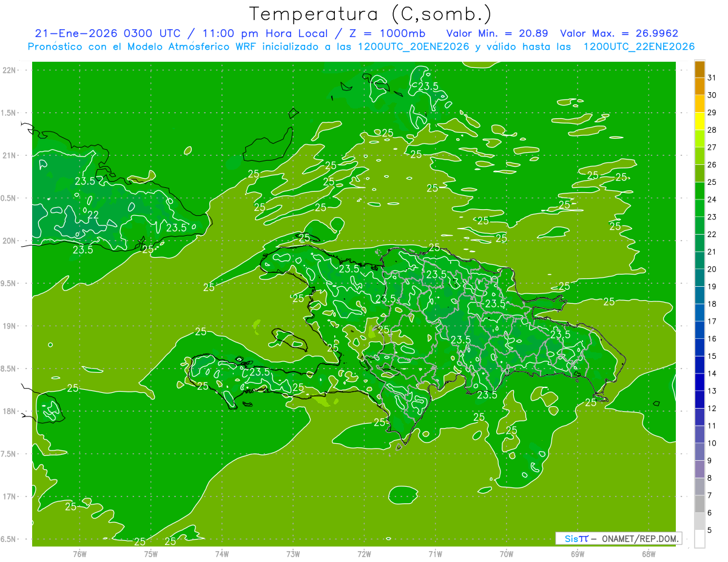The width and height of the screenshot is (728, 562).
Task: Click the "31" value on the color scale
Action: [712, 78]
